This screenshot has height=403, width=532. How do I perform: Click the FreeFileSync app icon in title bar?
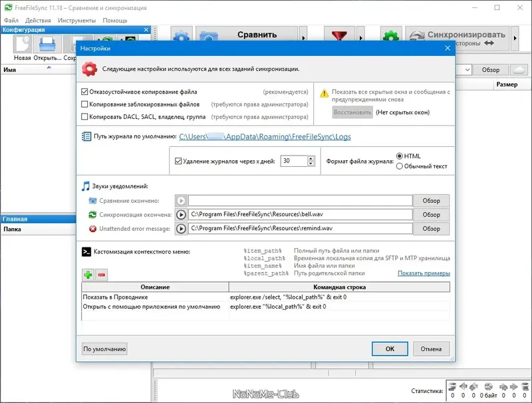point(9,7)
